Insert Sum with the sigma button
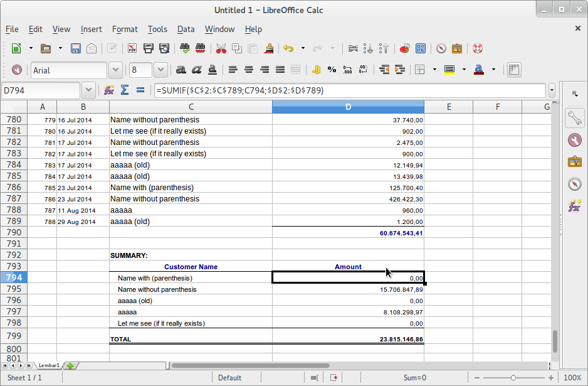 (x=125, y=90)
